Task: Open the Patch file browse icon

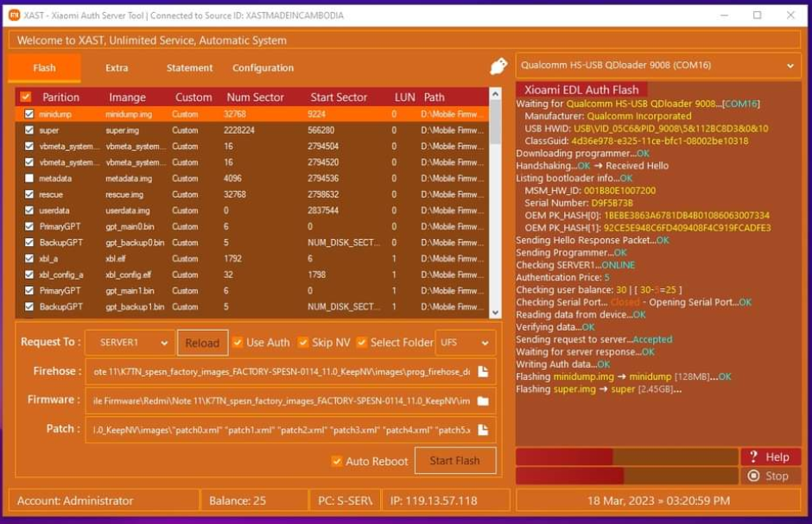Action: pyautogui.click(x=484, y=430)
